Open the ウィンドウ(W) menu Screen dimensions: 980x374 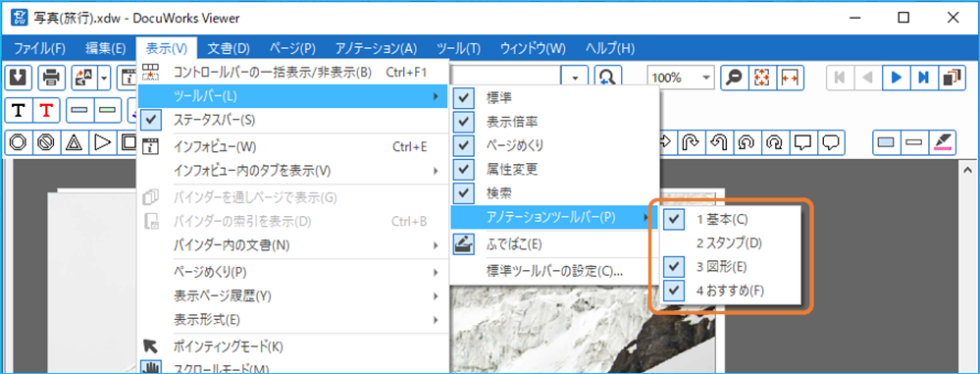[532, 48]
